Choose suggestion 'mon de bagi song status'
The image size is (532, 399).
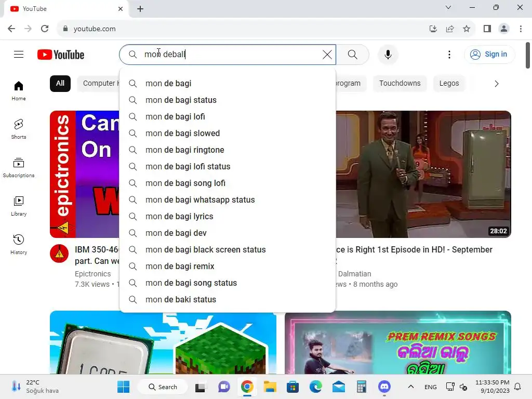[228, 283]
